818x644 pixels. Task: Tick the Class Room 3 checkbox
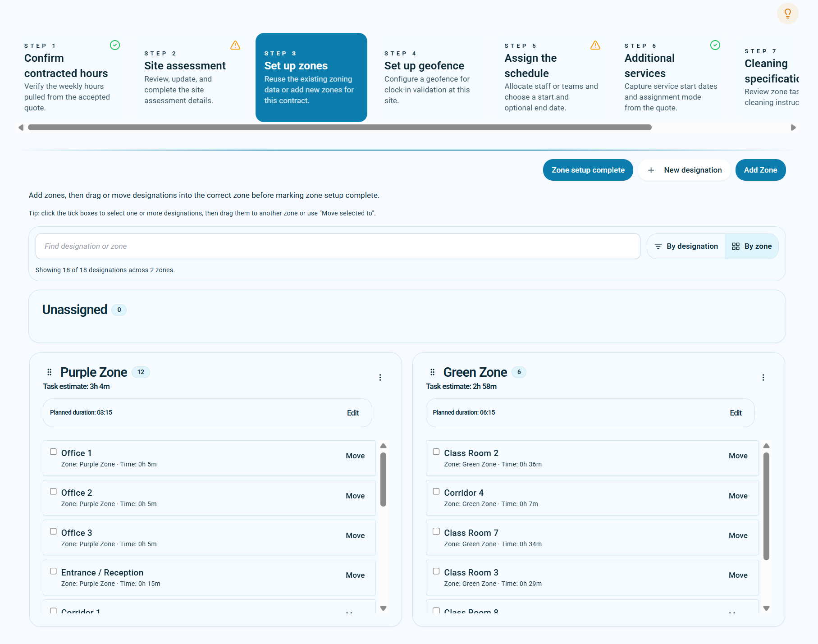(436, 571)
